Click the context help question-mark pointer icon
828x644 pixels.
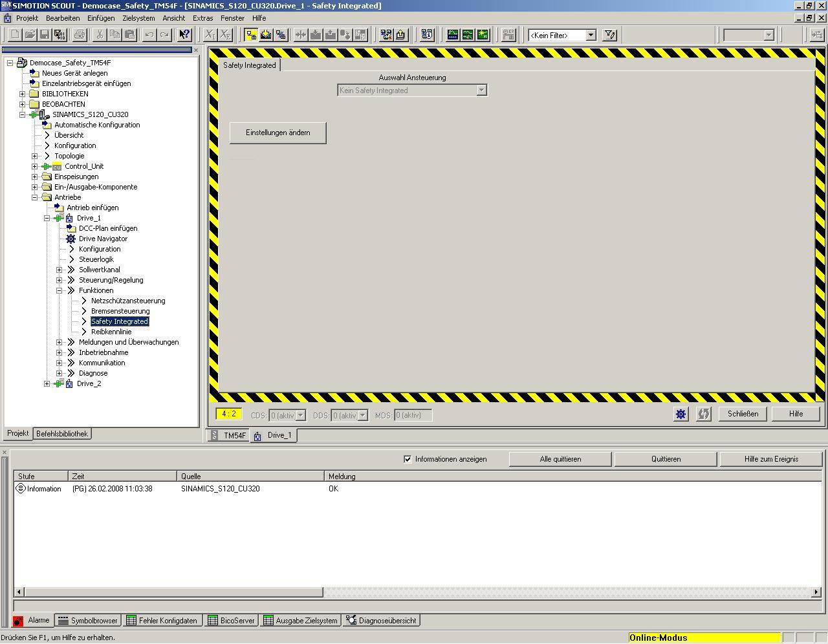[x=184, y=35]
